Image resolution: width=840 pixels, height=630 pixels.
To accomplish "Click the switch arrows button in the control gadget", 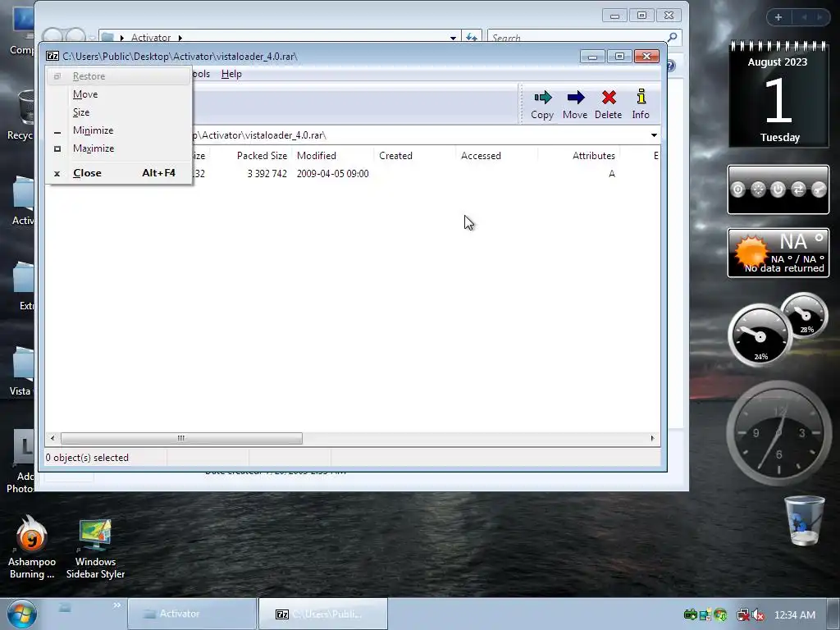I will click(798, 189).
